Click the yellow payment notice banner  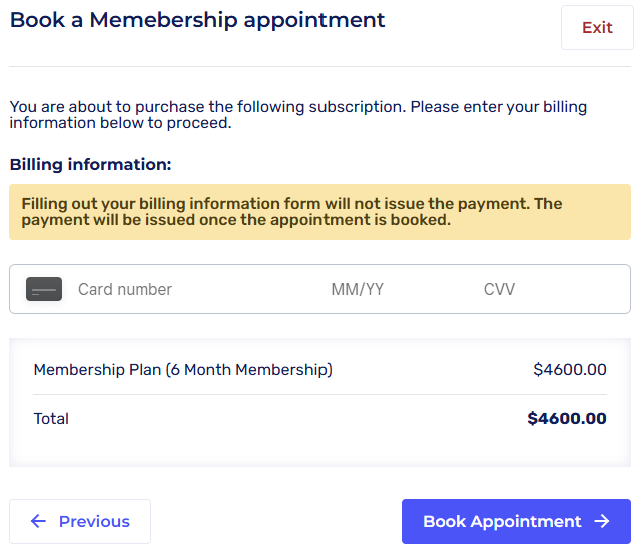click(320, 212)
